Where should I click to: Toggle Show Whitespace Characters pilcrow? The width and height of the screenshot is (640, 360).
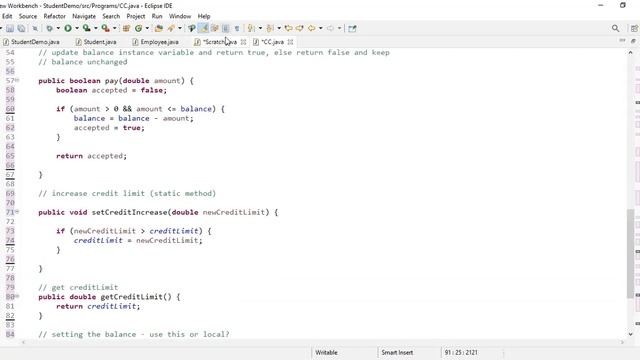click(237, 28)
